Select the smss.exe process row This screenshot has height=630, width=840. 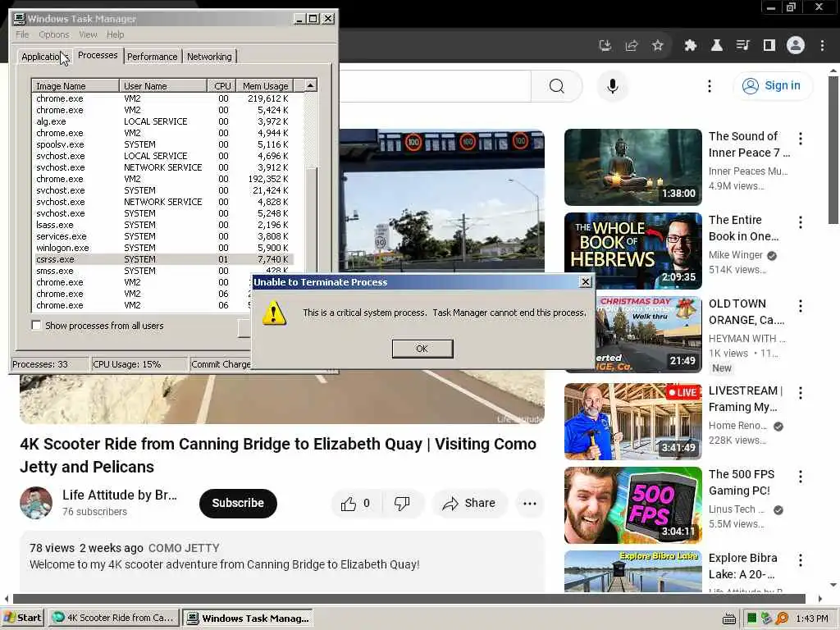point(163,271)
